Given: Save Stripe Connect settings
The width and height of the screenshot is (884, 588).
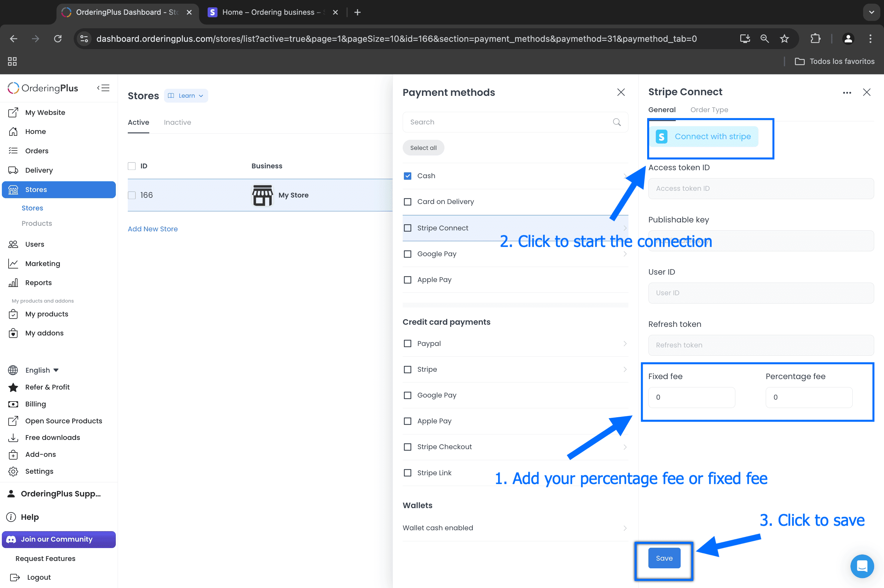Looking at the screenshot, I should click(664, 558).
